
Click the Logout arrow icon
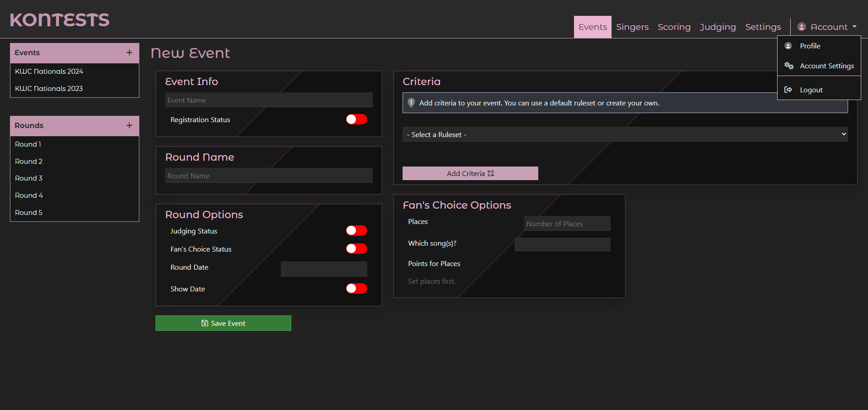pos(788,90)
